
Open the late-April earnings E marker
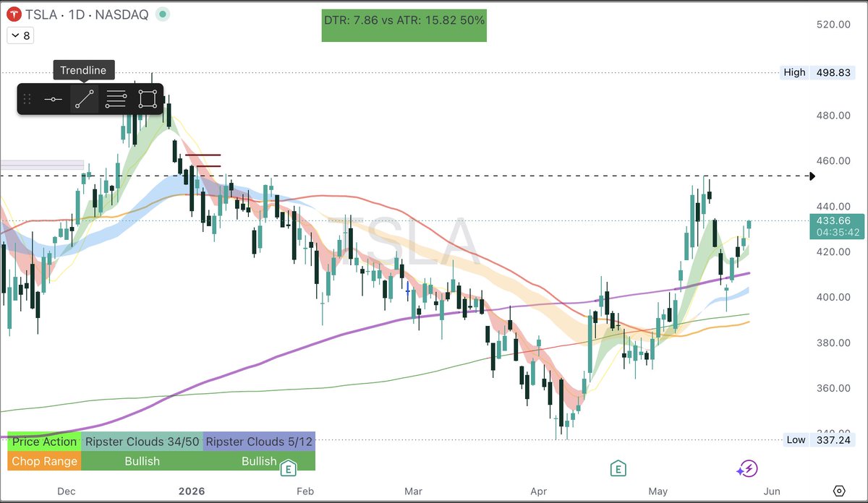(618, 468)
